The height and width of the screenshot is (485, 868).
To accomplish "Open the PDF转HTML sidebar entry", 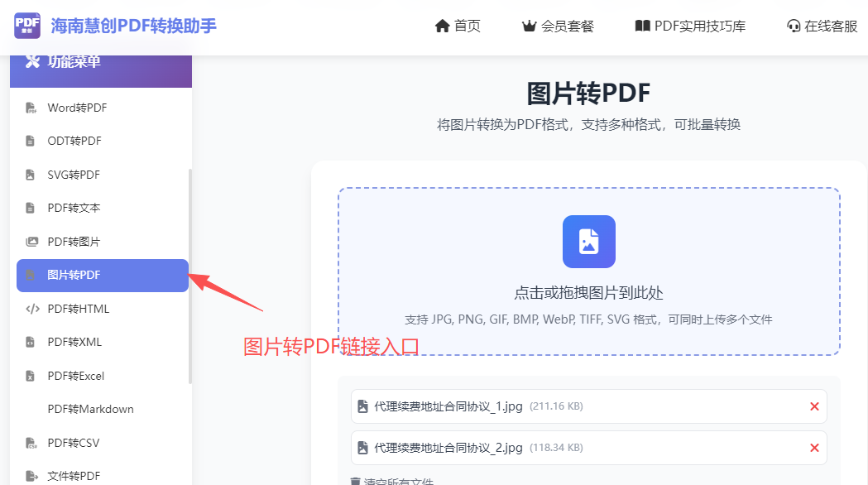I will [x=103, y=309].
